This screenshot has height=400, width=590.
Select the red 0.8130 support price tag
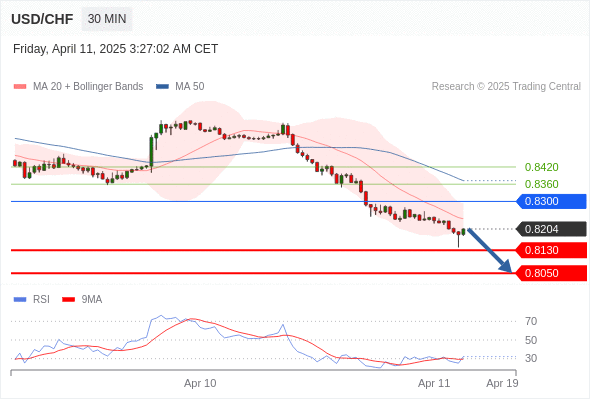(x=551, y=250)
